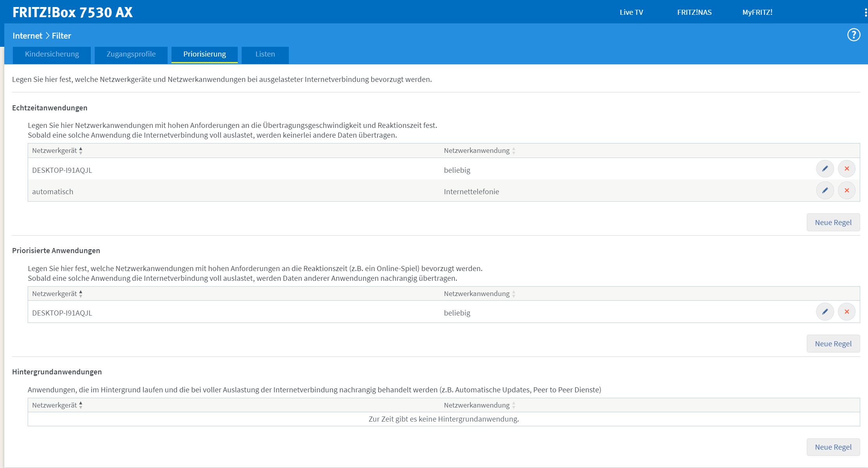
Task: Delete the DESKTOP-I91AQJL rule in Echtzeitanwendungen
Action: pos(847,169)
